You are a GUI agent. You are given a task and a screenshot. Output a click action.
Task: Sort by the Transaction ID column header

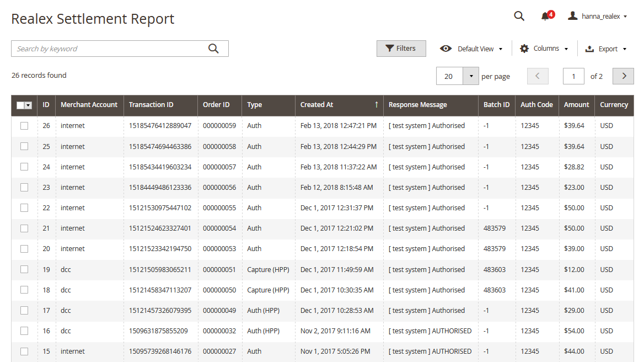(151, 105)
